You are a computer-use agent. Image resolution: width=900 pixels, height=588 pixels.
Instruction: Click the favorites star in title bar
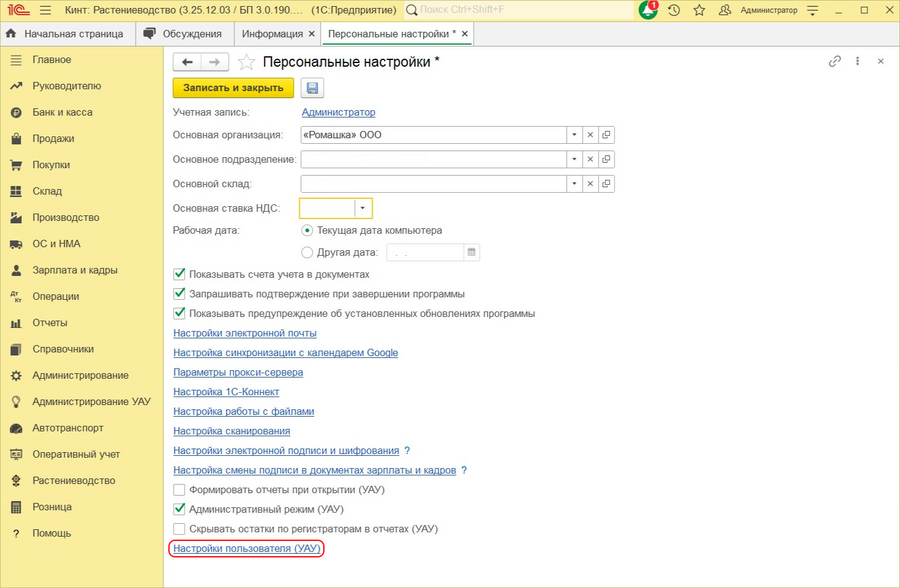[x=699, y=10]
